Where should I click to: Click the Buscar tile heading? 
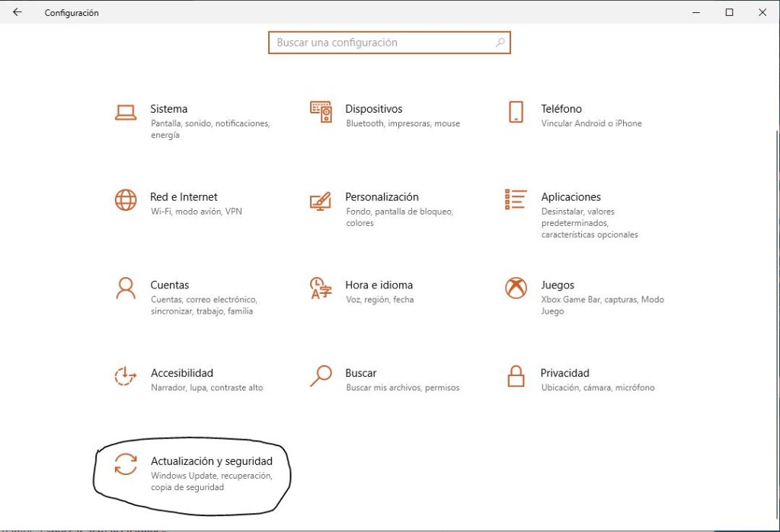tap(360, 373)
